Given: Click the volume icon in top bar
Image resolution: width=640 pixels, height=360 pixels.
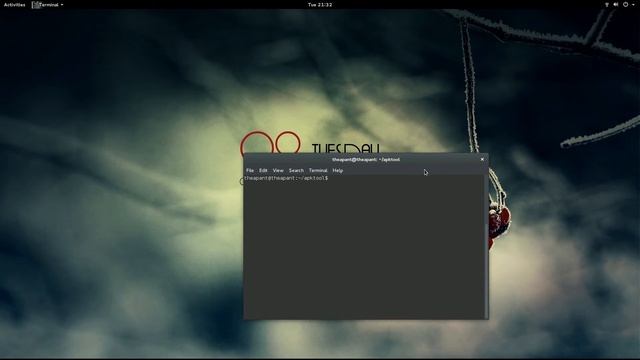Looking at the screenshot, I should click(616, 5).
